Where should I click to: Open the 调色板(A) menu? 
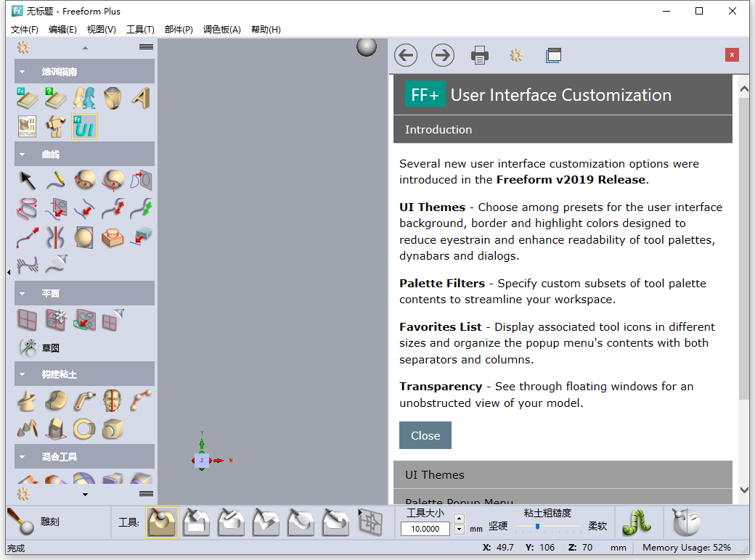click(222, 29)
